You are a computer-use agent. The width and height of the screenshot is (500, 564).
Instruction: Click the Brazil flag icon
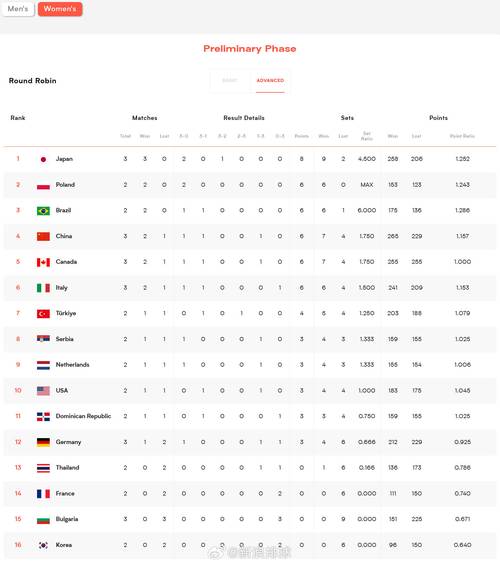(x=43, y=210)
